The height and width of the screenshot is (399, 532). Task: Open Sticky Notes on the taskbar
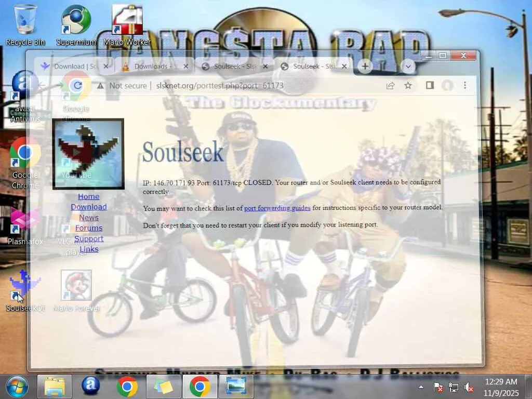coord(163,387)
